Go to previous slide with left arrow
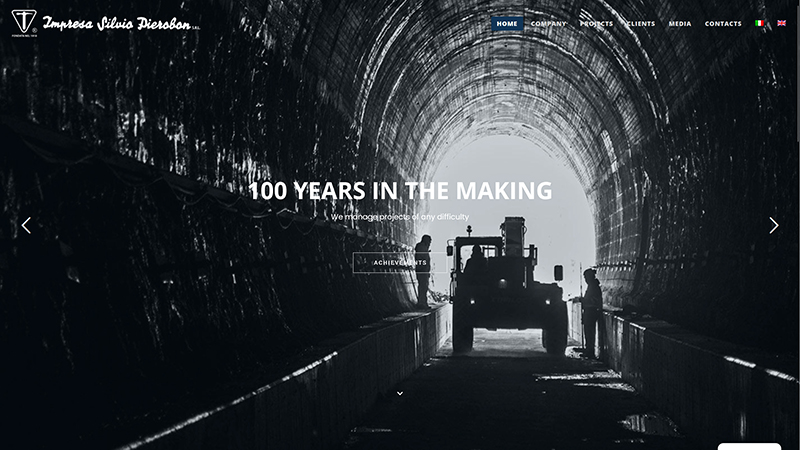This screenshot has width=800, height=450. click(26, 225)
